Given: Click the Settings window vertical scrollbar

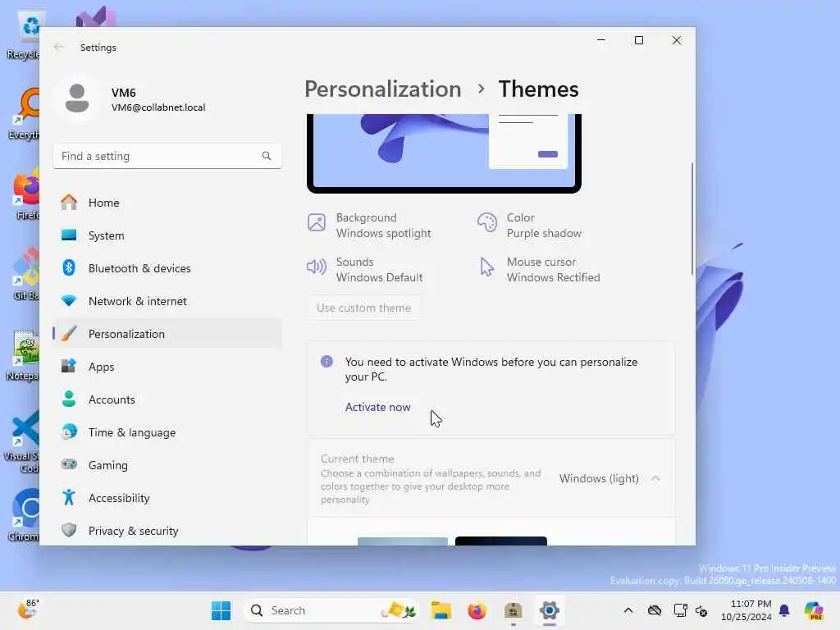Looking at the screenshot, I should (x=692, y=218).
